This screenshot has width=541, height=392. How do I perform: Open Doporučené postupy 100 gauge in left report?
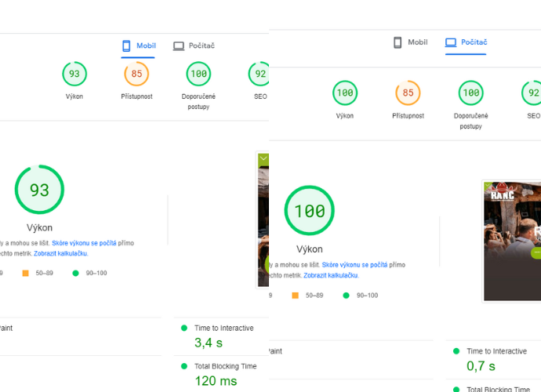198,74
